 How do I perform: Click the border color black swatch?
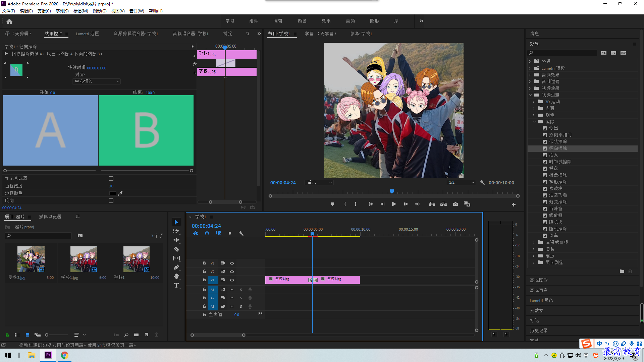(112, 193)
